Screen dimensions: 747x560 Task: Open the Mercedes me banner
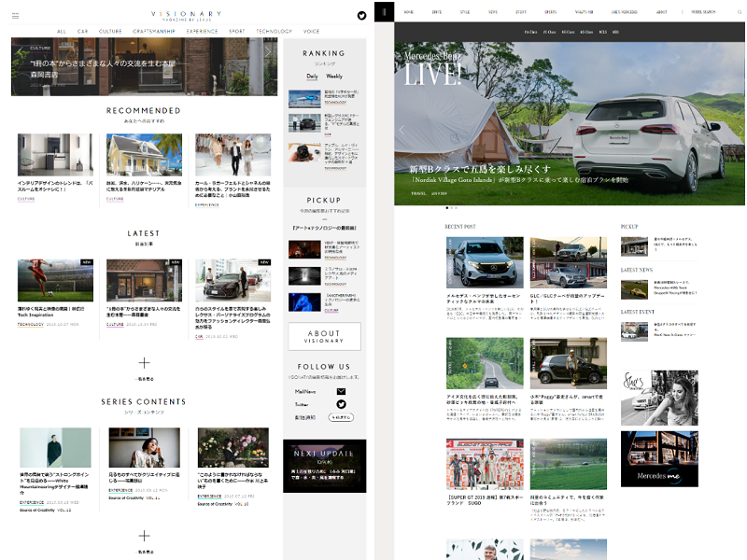[659, 459]
